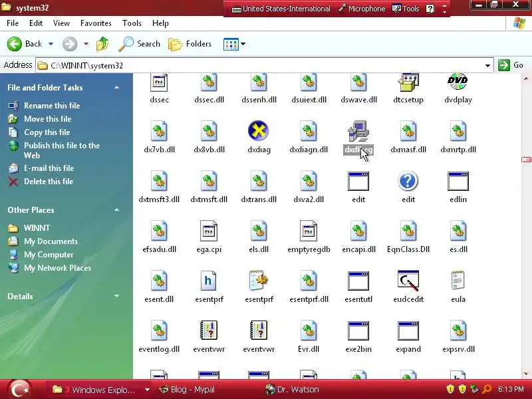Click the Microphone language bar button
Screen dimensions: 532x399
(x=362, y=9)
